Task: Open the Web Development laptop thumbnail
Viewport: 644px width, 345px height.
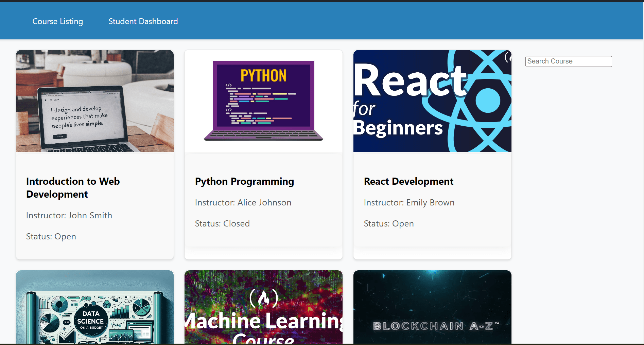Action: click(95, 101)
